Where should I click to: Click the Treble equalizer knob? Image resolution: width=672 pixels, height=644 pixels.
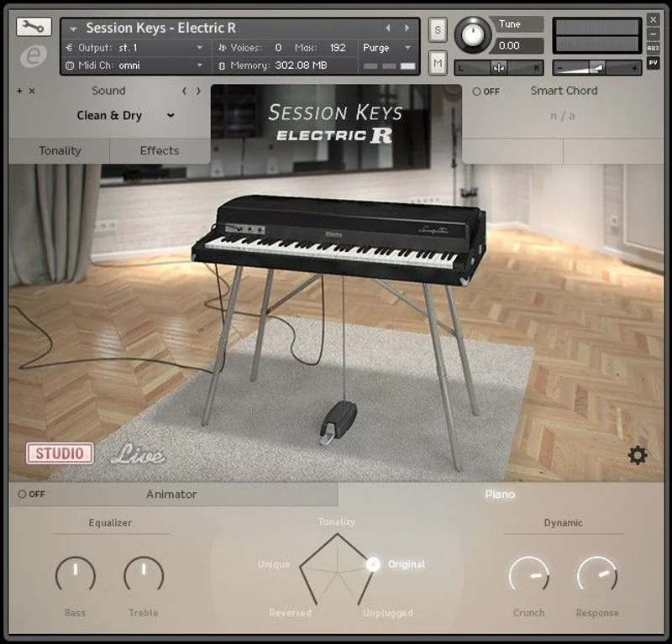(x=144, y=575)
